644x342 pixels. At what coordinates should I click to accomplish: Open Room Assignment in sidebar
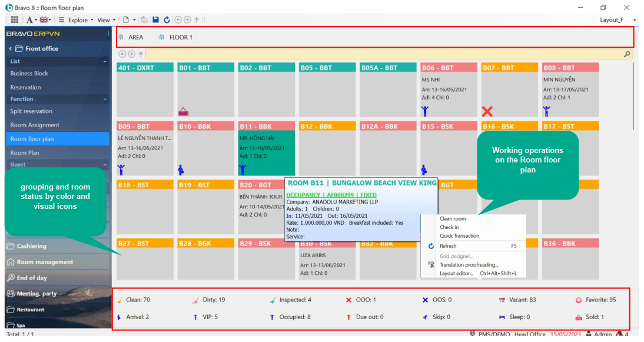pyautogui.click(x=35, y=125)
